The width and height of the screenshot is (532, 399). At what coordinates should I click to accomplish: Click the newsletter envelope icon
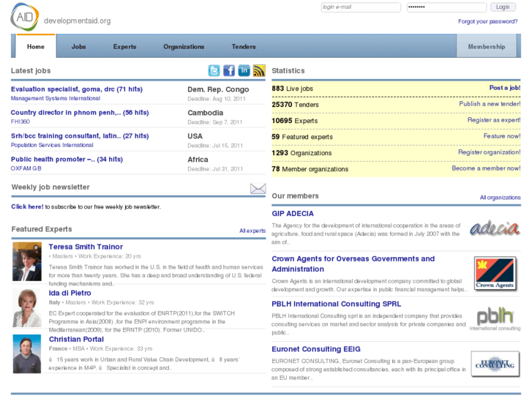point(258,188)
